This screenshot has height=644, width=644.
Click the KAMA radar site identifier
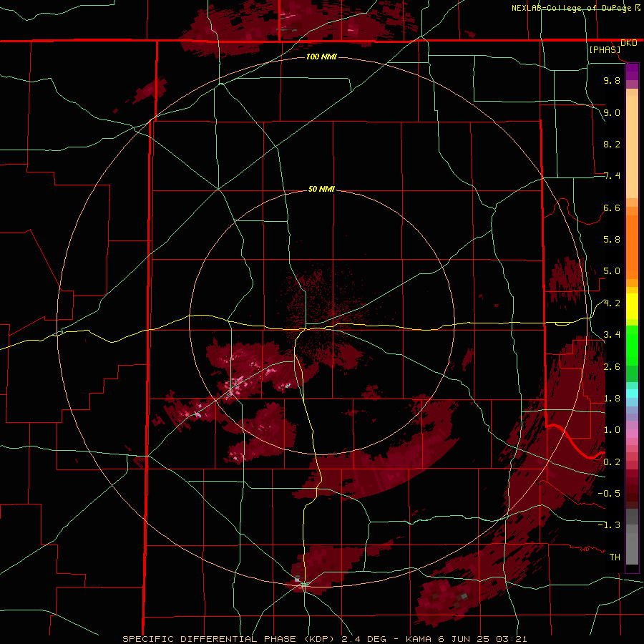click(419, 639)
